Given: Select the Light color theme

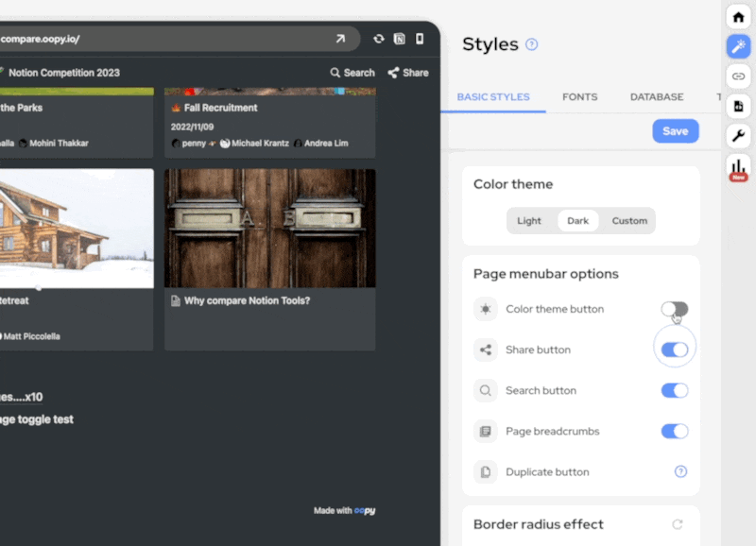Looking at the screenshot, I should [529, 221].
